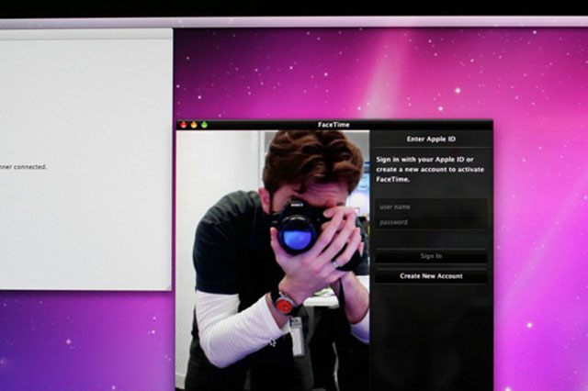588x391 pixels.
Task: Click Create New Account button
Action: point(431,276)
